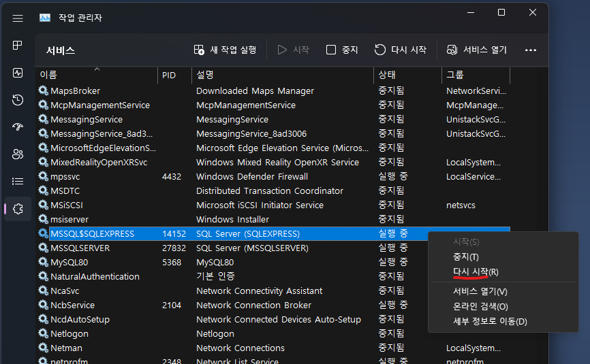This screenshot has height=364, width=590.
Task: Click Windows Defender Firewall description
Action: pyautogui.click(x=252, y=176)
